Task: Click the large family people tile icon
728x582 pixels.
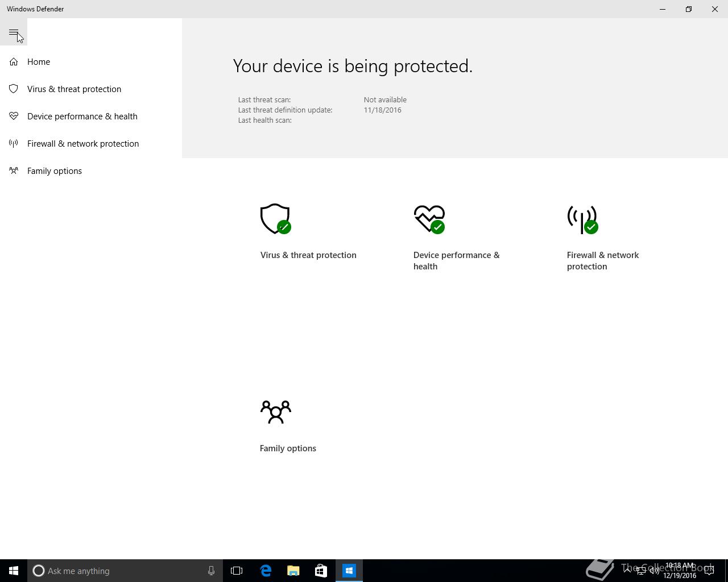Action: (x=276, y=412)
